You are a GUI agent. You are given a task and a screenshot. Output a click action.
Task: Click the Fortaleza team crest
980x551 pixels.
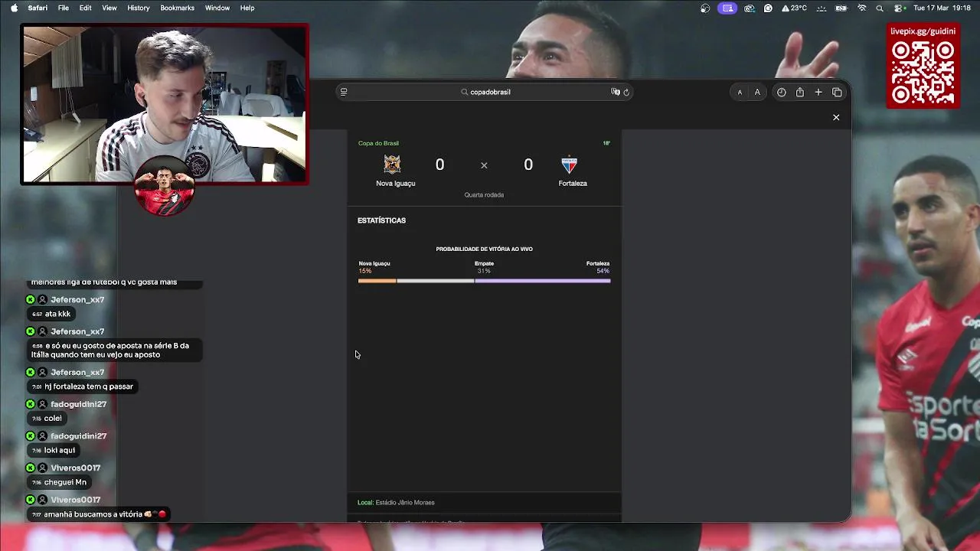click(x=569, y=165)
